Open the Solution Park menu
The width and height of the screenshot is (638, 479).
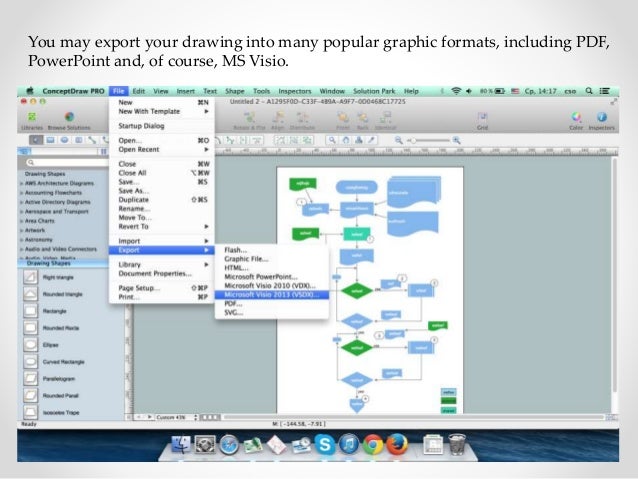[x=374, y=91]
